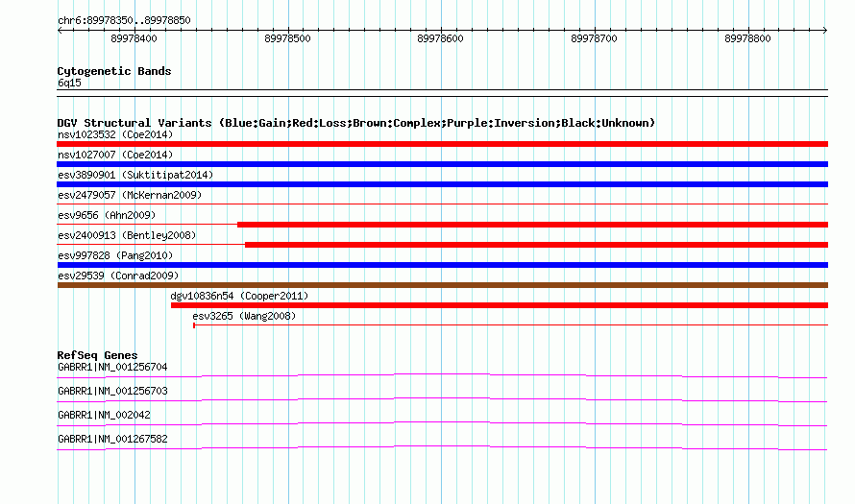Click the GABRR1|NM_002042 transcript label

pos(104,415)
